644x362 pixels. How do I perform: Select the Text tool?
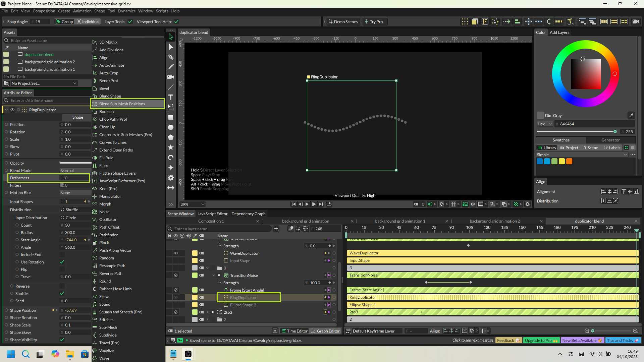click(171, 97)
